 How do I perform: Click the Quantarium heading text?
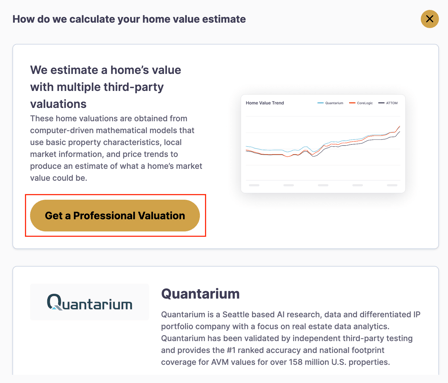tap(200, 294)
